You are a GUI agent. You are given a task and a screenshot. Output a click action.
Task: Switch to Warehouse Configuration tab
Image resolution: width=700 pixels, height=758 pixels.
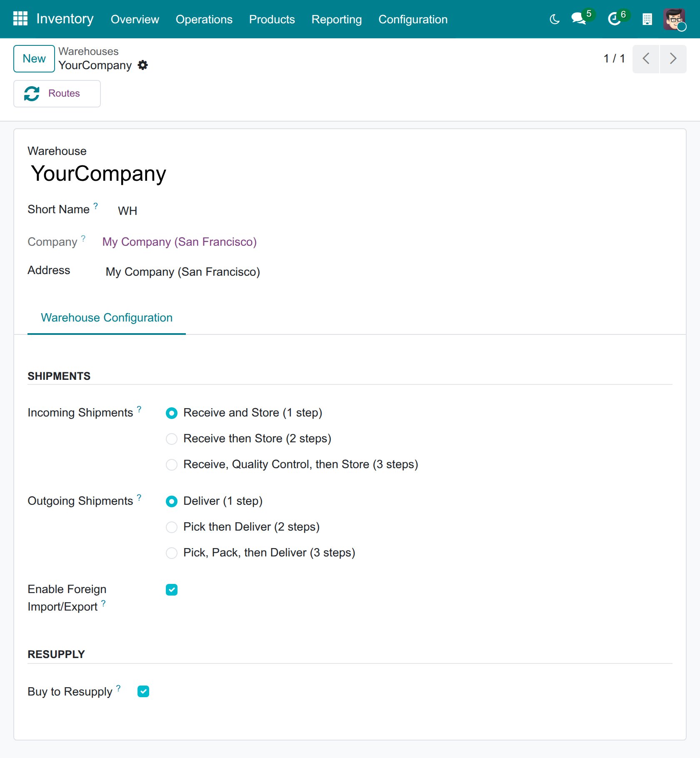pos(107,318)
